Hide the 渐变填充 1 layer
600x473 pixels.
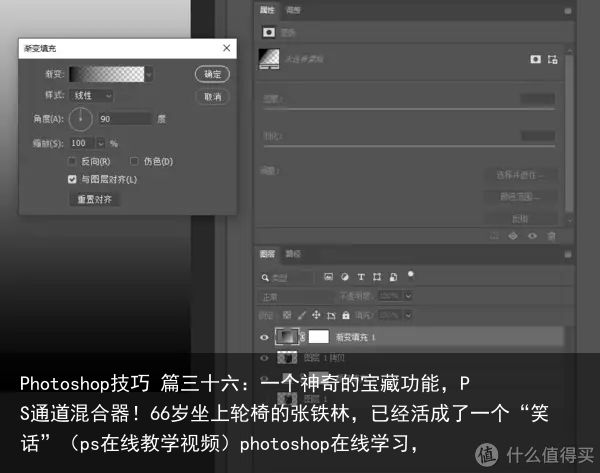pos(264,338)
